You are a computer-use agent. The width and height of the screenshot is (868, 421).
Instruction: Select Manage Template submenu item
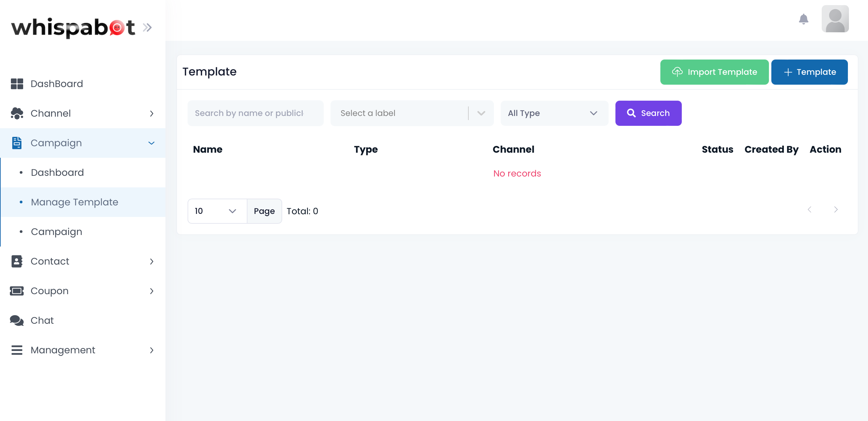[x=83, y=202]
